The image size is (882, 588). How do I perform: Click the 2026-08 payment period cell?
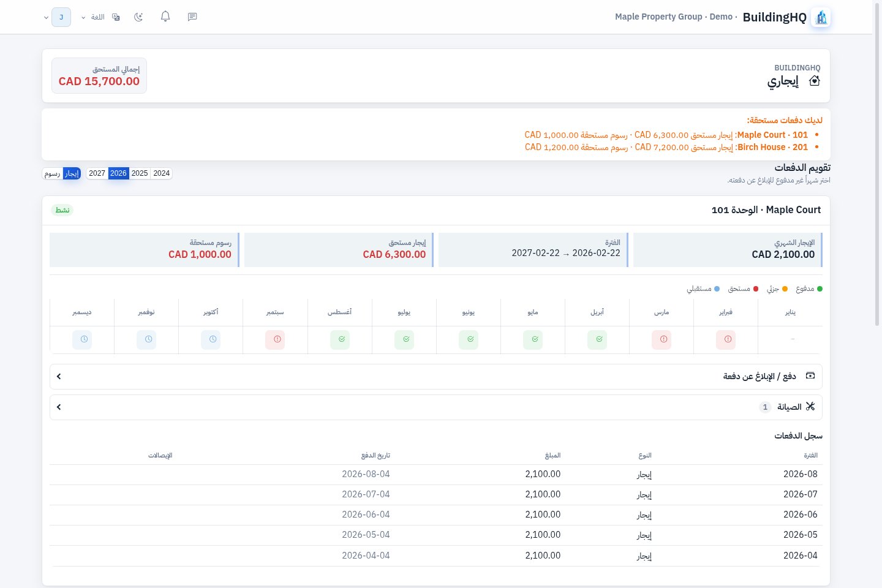tap(800, 474)
